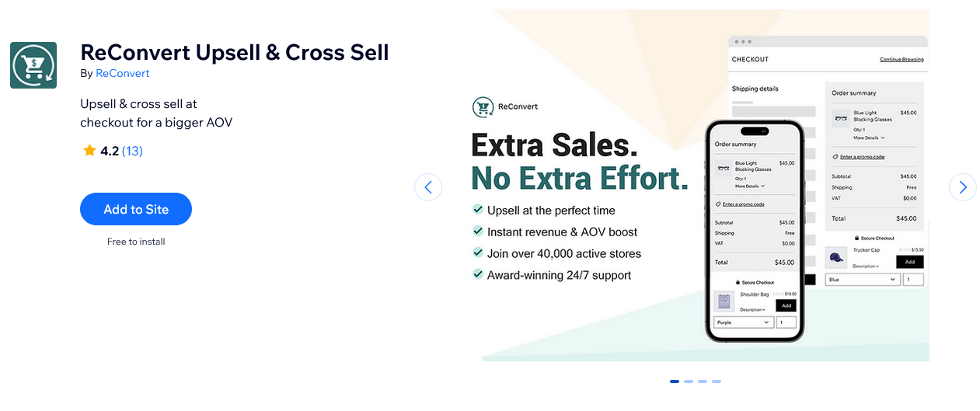Click the lock icon beside Secure Checkout on phone

pos(738,282)
